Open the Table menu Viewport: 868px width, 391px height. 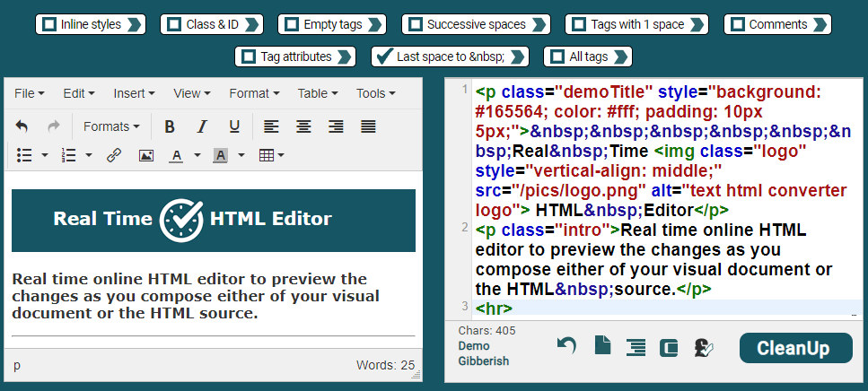318,93
